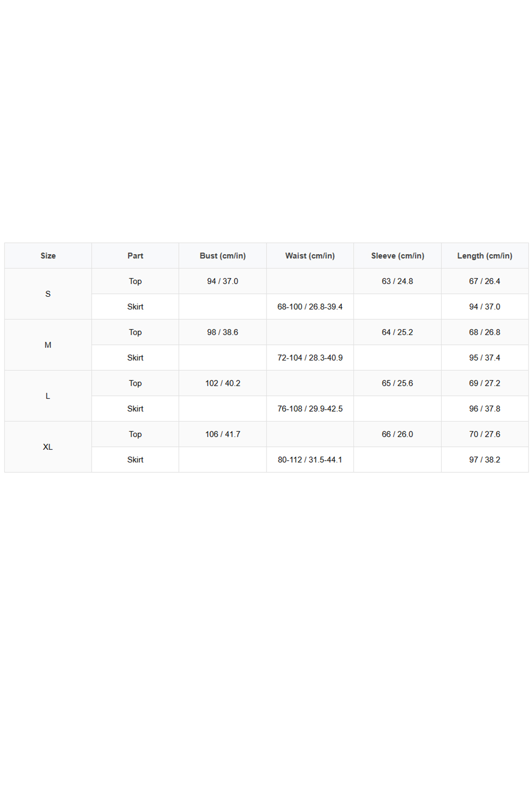This screenshot has height=798, width=532.
Task: Click waist value 72-104 / 28.3-40.9
Action: 310,357
